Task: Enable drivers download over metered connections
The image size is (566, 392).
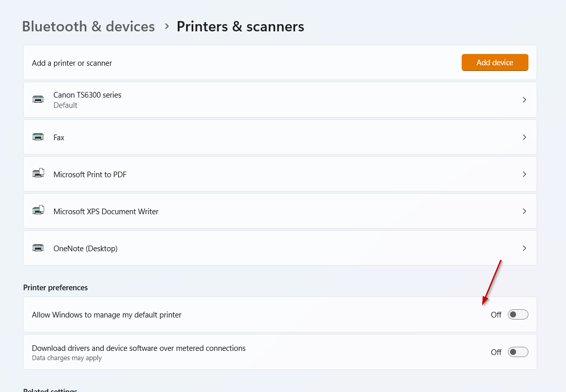Action: pos(518,352)
